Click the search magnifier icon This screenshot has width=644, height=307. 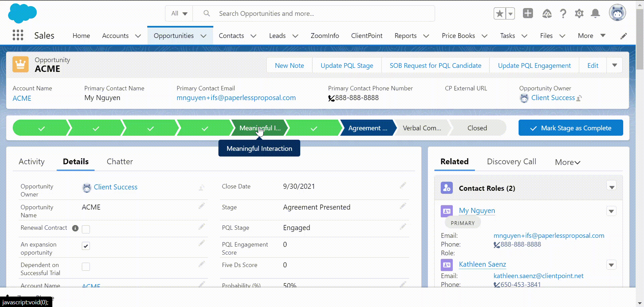coord(207,13)
